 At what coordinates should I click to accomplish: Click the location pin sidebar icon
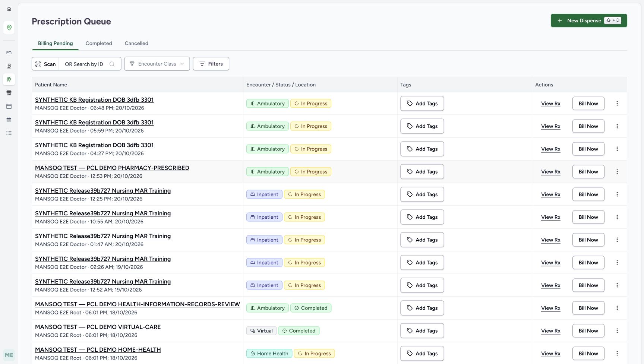tap(9, 28)
